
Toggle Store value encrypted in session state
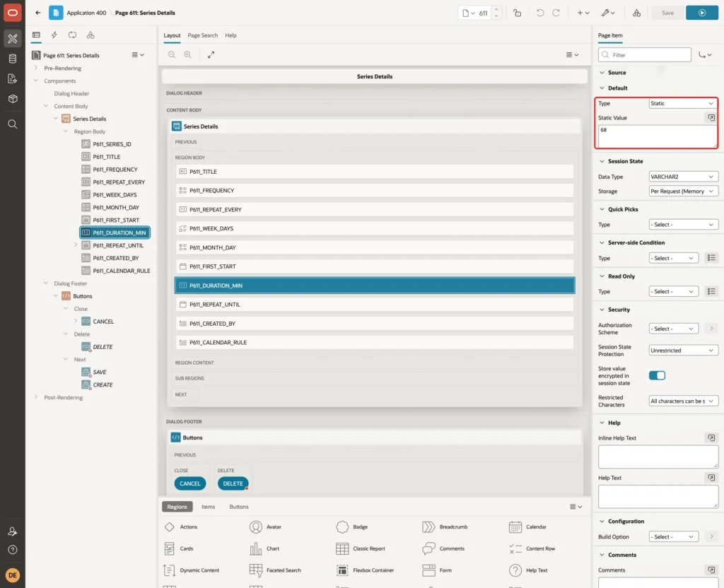click(x=657, y=376)
